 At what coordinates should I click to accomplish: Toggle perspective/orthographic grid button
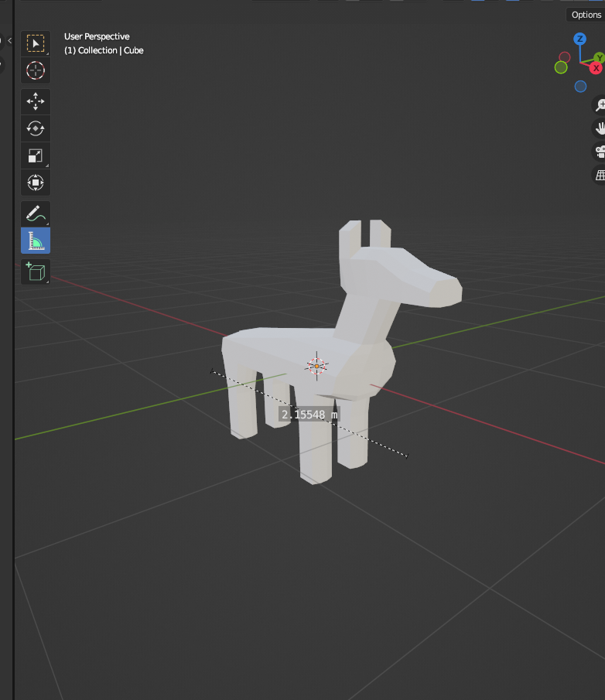click(x=599, y=175)
